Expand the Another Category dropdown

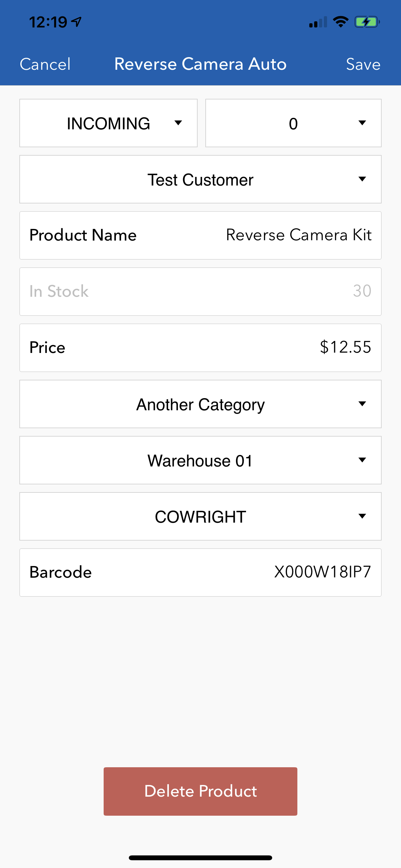pos(200,404)
